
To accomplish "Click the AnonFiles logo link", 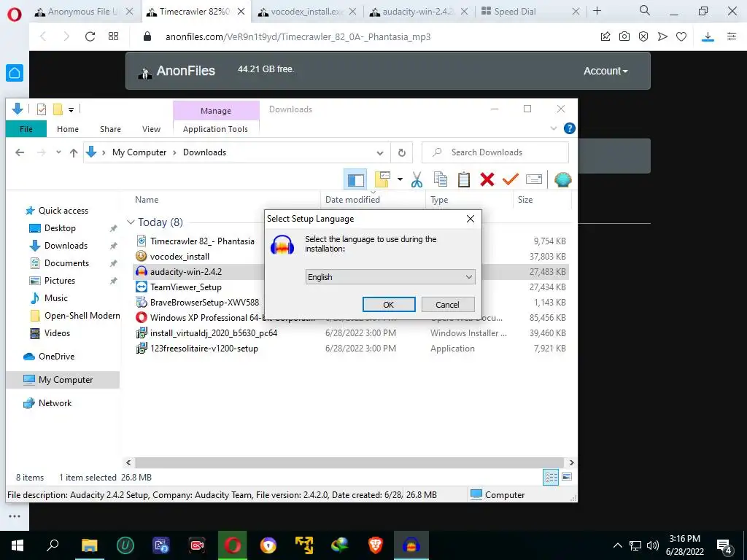I will 177,71.
